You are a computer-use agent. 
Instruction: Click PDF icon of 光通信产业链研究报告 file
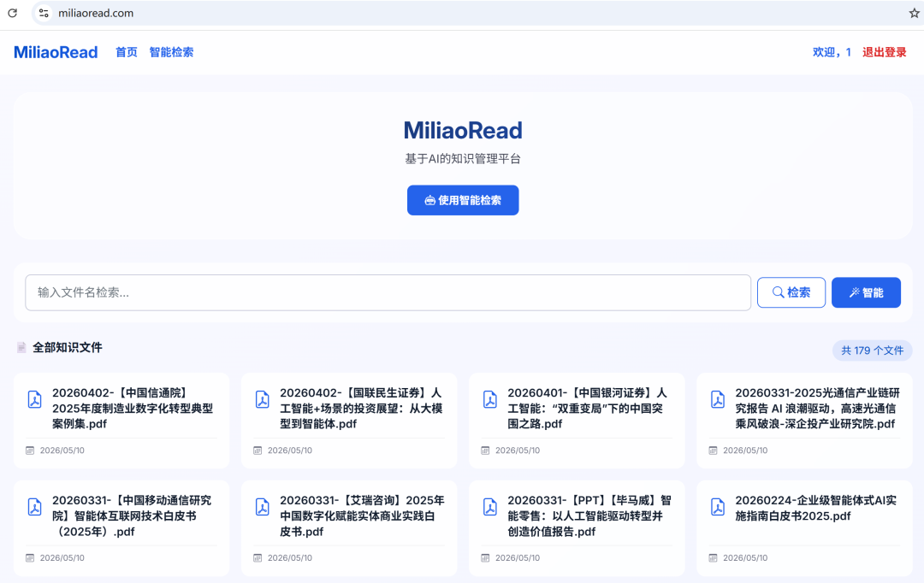[x=717, y=399]
